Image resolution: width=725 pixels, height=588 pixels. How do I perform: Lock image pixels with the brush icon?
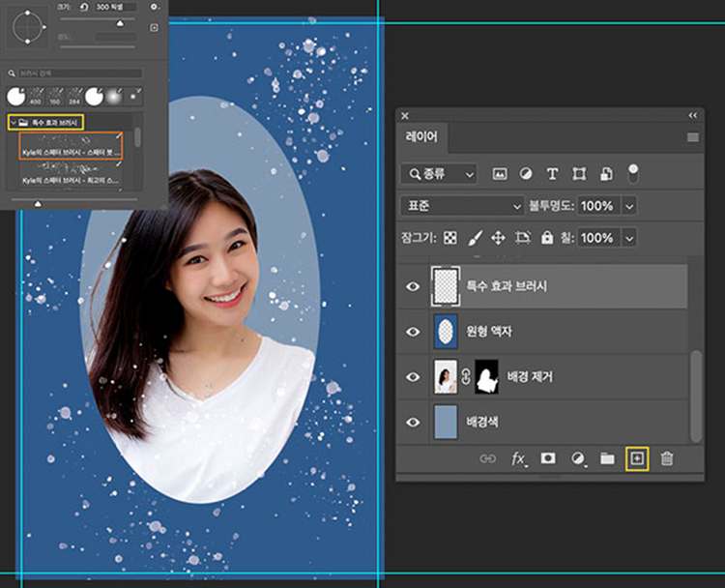pos(475,237)
